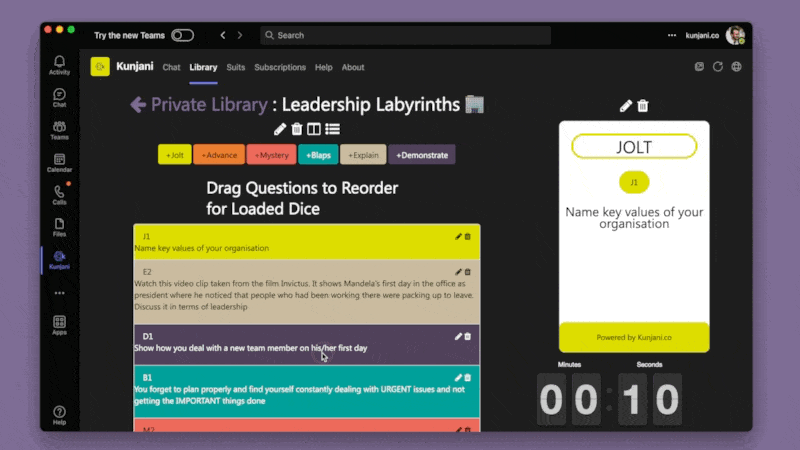Open in browser globe icon

click(x=736, y=67)
